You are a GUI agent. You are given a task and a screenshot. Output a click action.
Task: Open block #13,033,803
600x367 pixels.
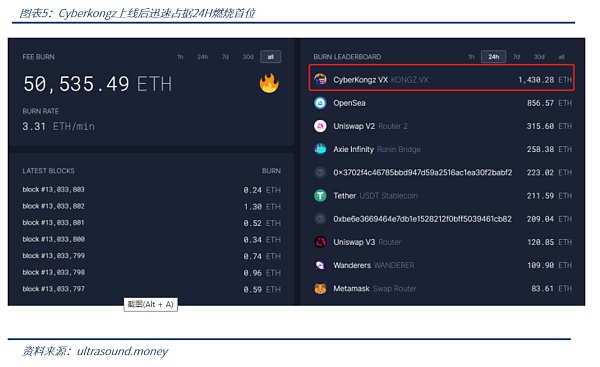[54, 189]
